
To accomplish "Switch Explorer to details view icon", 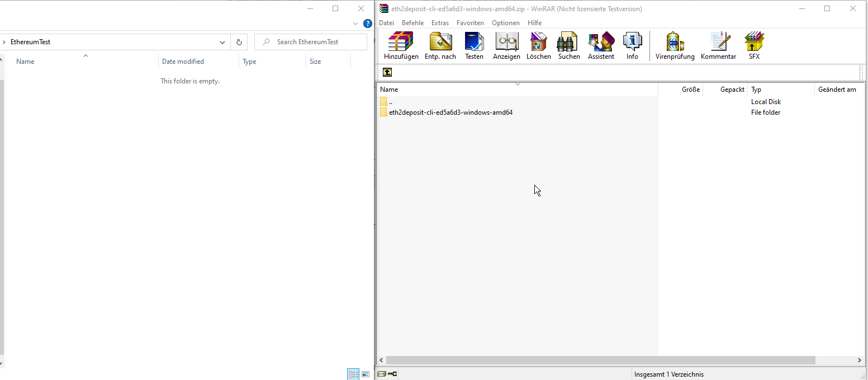I will (353, 374).
